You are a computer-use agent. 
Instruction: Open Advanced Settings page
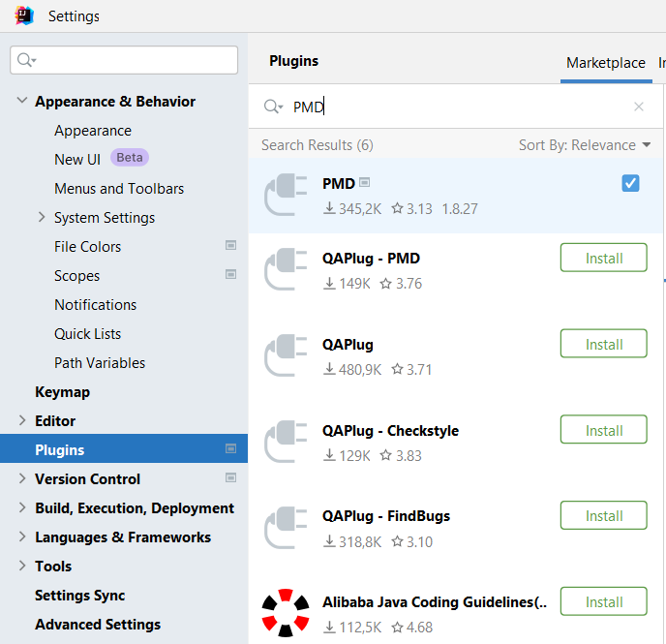[x=98, y=624]
